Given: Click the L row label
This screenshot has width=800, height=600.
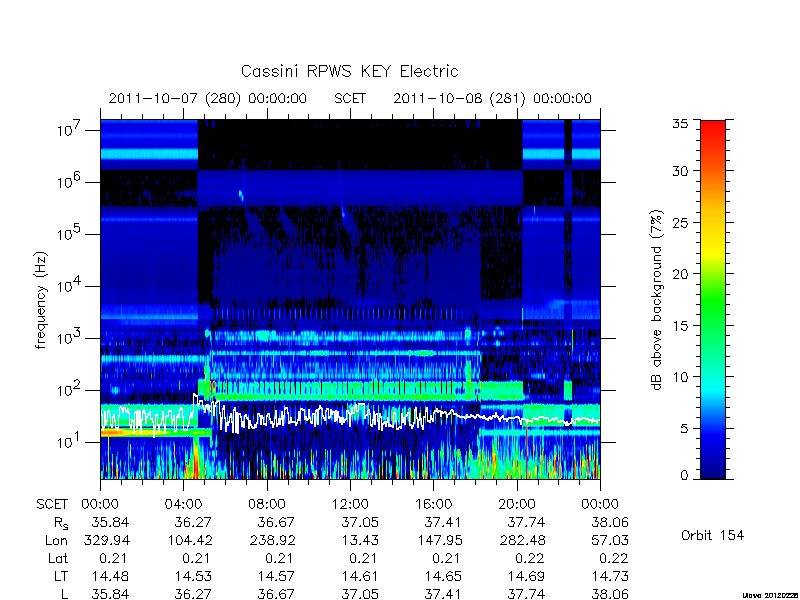Looking at the screenshot, I should point(64,594).
